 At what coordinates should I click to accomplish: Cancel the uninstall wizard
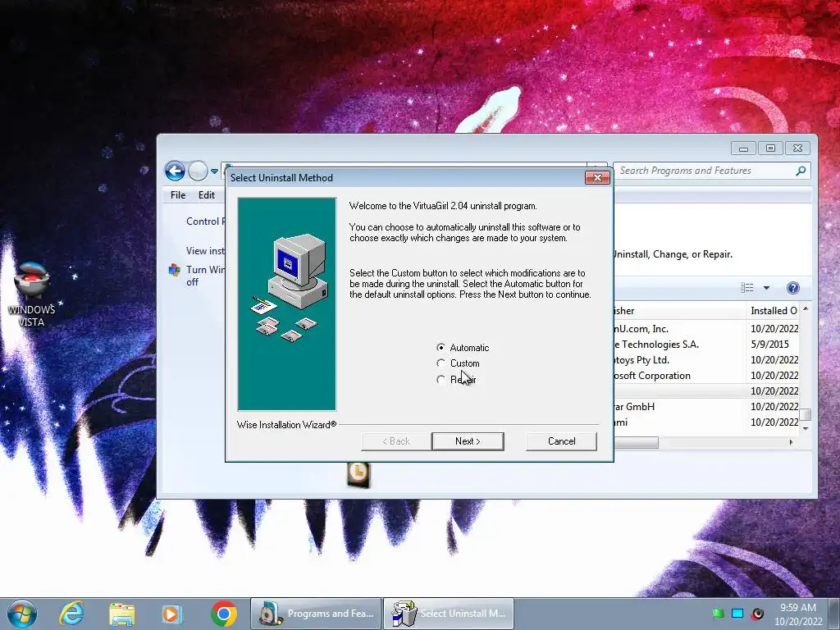[561, 441]
